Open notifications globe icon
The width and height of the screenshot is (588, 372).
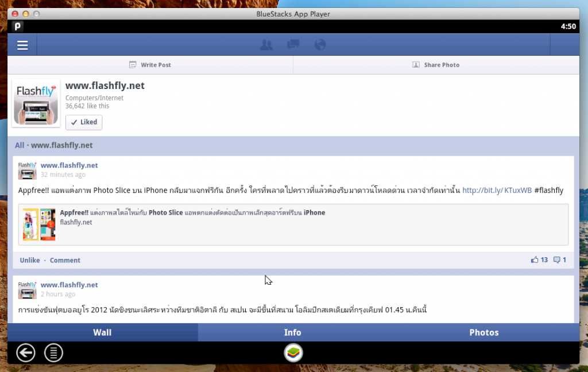[x=320, y=45]
